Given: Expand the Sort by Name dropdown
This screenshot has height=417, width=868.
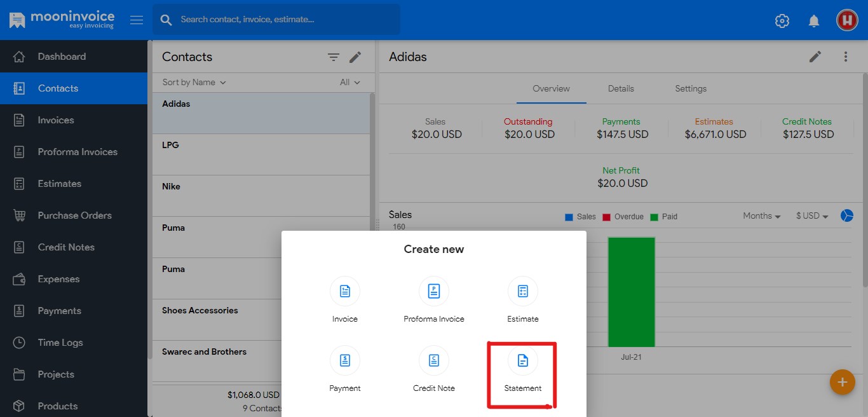Looking at the screenshot, I should click(x=194, y=83).
